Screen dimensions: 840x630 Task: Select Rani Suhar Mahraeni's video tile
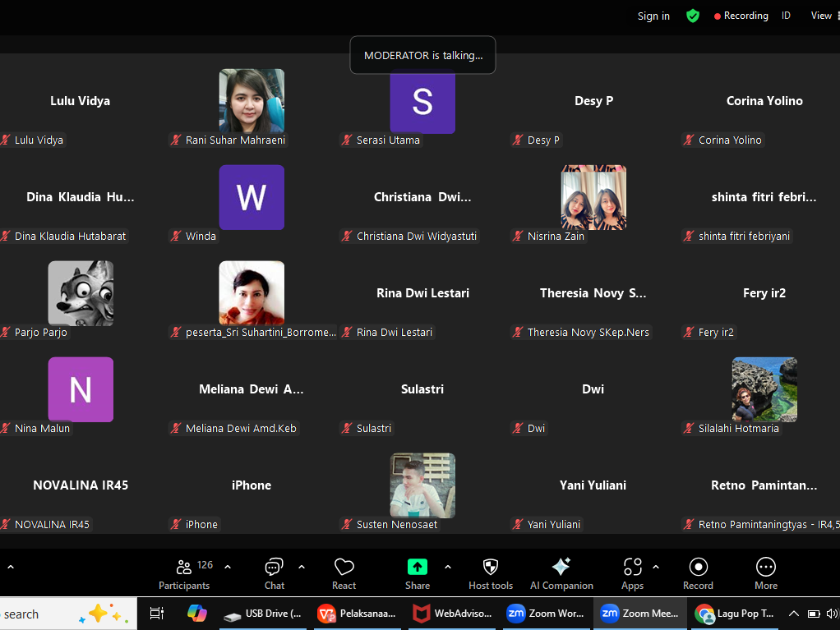252,101
